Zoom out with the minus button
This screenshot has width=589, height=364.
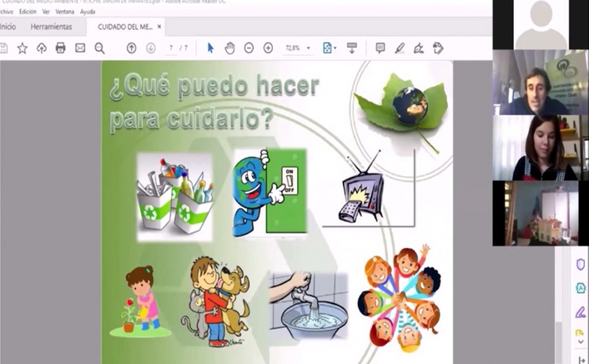248,48
